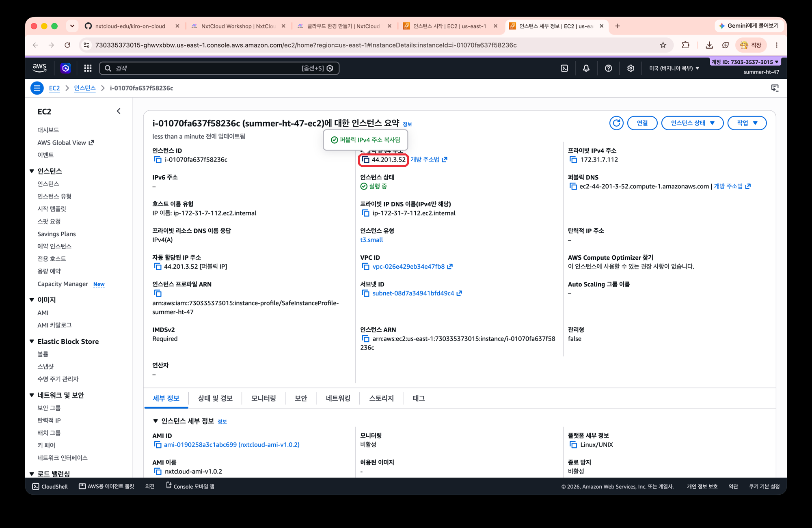Copy the public DNS name
The height and width of the screenshot is (528, 812).
tap(573, 187)
